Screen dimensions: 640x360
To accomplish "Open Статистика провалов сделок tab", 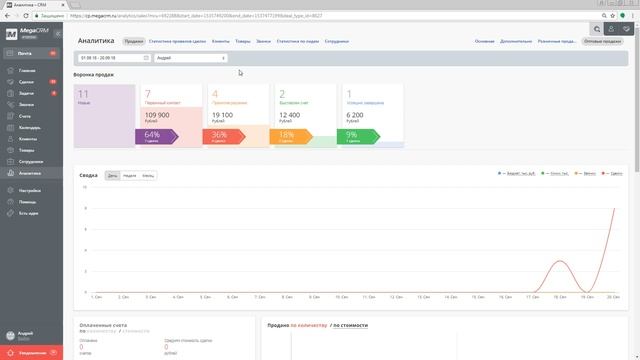I will pos(177,41).
